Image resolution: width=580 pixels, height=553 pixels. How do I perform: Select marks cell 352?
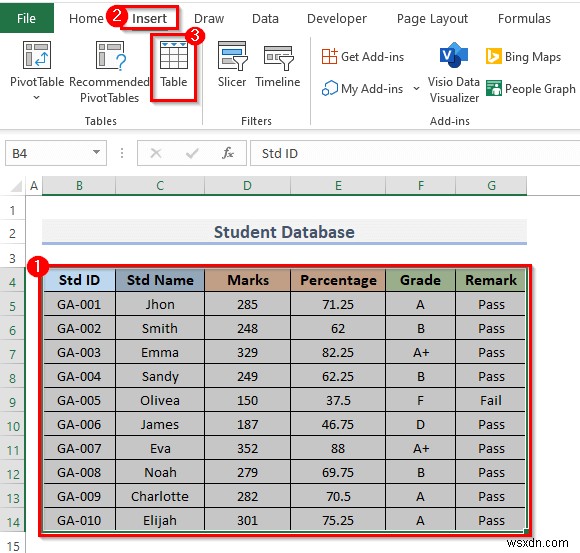pos(247,448)
